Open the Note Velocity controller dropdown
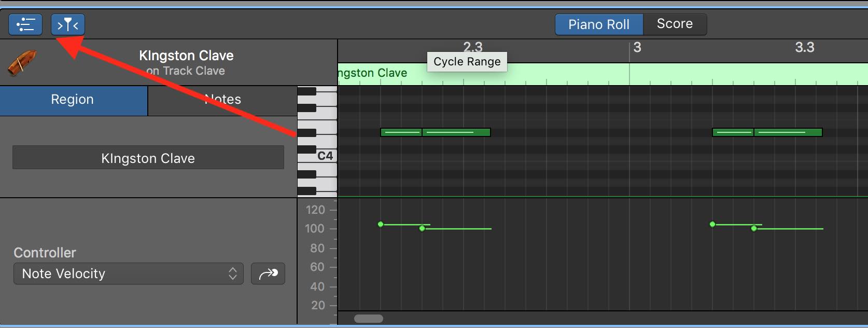The height and width of the screenshot is (328, 868). click(129, 274)
